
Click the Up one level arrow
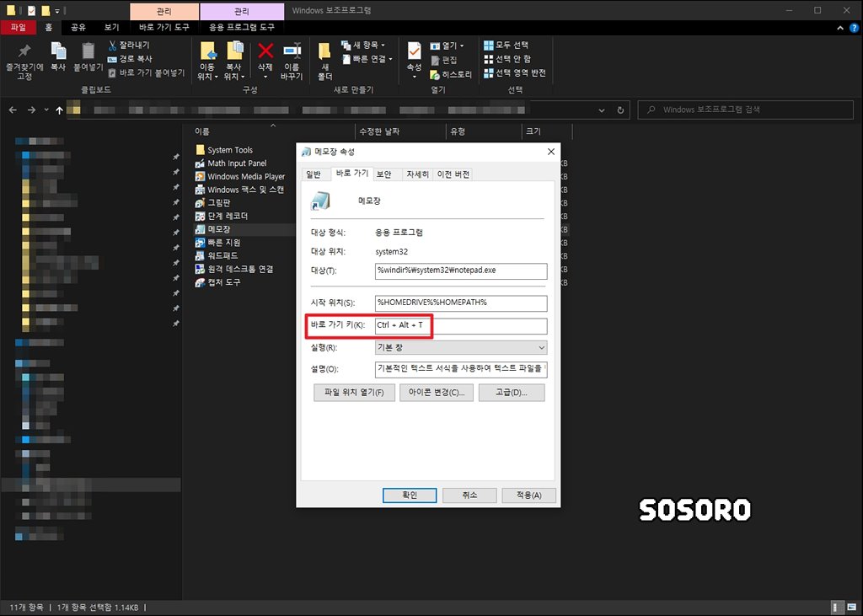click(x=60, y=110)
